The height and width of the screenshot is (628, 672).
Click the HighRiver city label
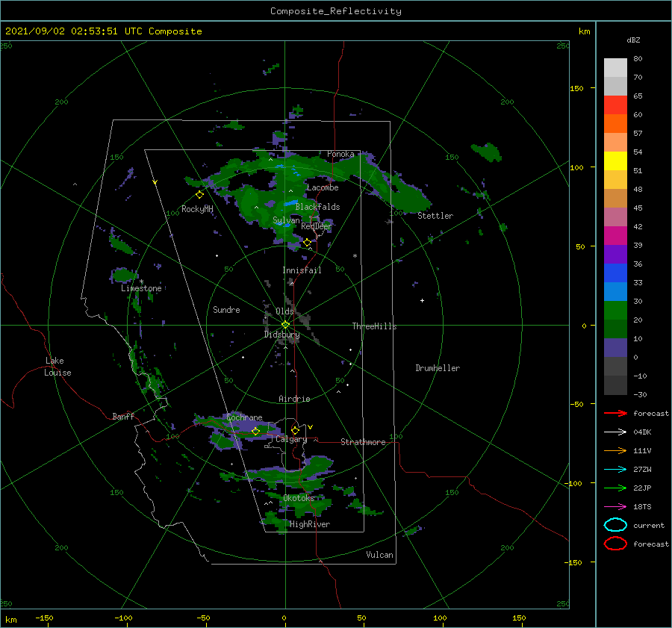click(310, 524)
